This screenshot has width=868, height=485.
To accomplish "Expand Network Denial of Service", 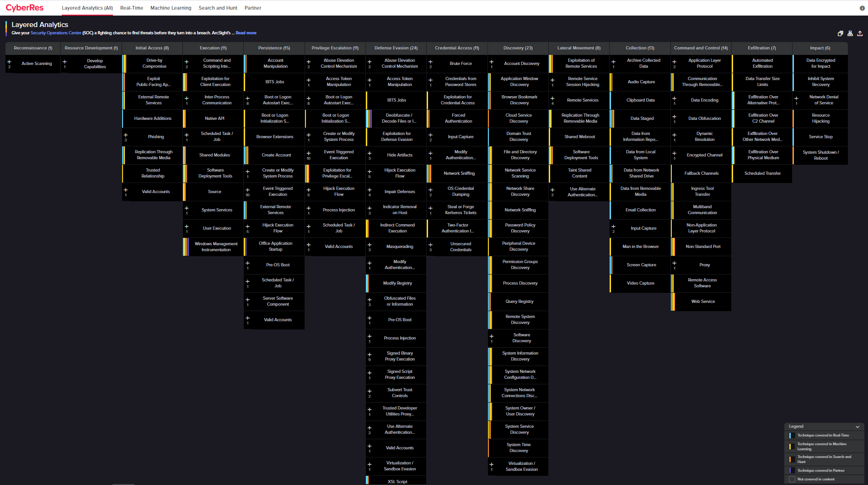I will (796, 98).
